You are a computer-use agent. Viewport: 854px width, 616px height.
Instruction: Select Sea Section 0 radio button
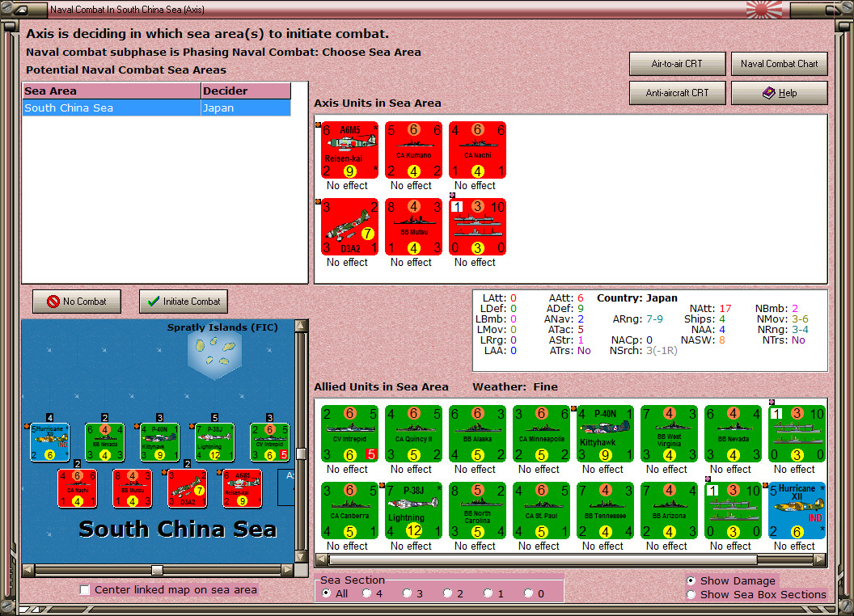pos(528,593)
